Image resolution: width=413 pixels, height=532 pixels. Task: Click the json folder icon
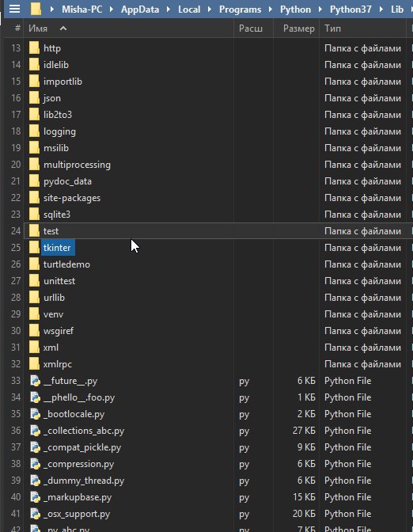34,98
